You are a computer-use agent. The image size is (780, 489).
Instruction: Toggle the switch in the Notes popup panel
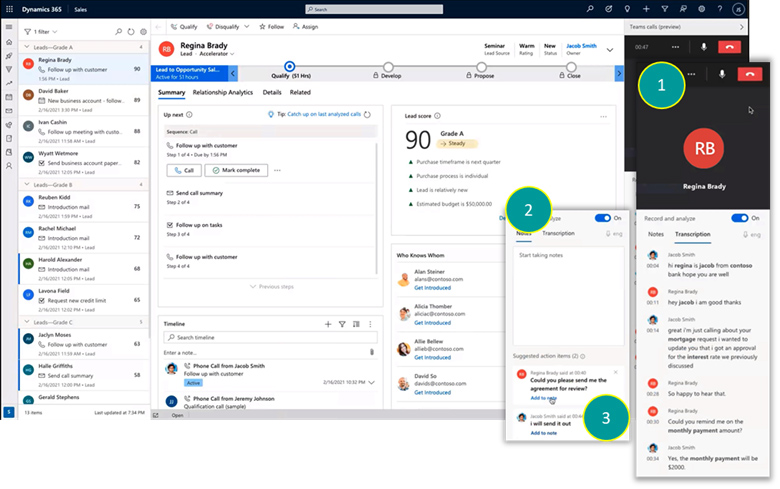(603, 217)
